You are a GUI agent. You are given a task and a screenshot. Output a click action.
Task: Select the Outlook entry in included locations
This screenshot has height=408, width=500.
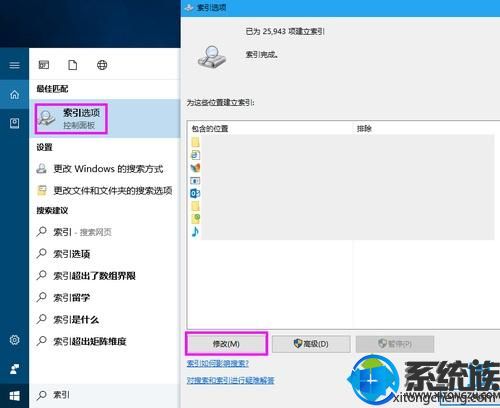coord(195,193)
